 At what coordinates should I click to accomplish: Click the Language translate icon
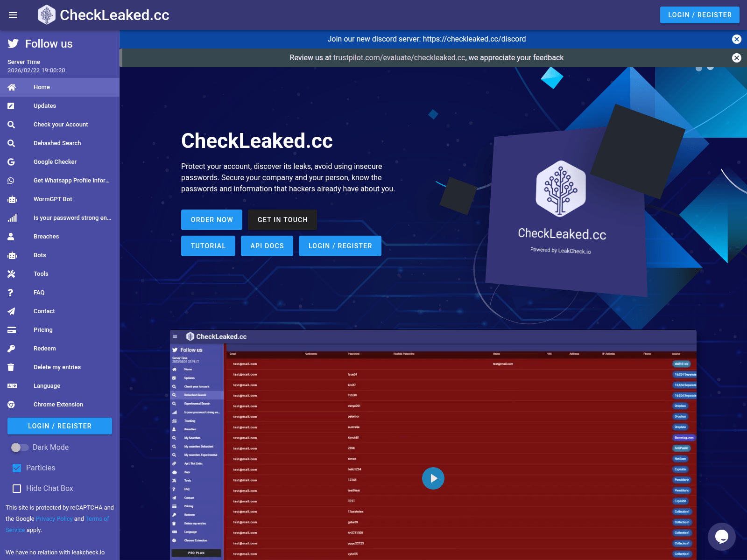tap(12, 386)
